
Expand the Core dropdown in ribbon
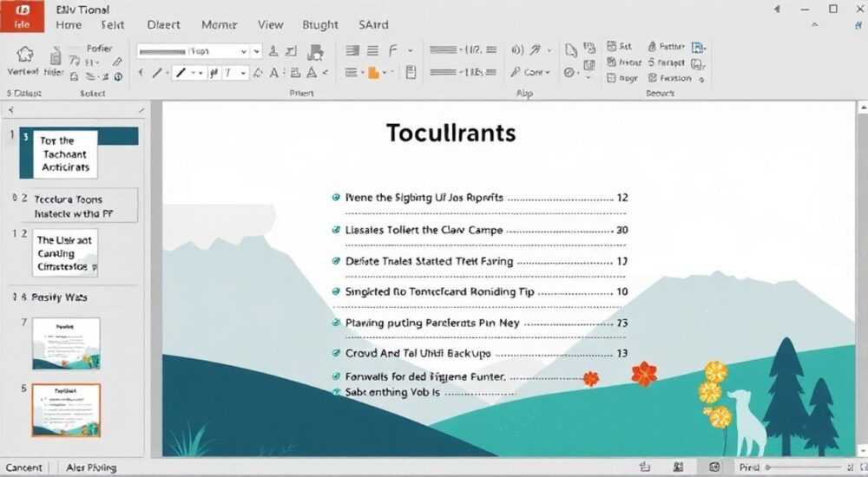click(548, 73)
